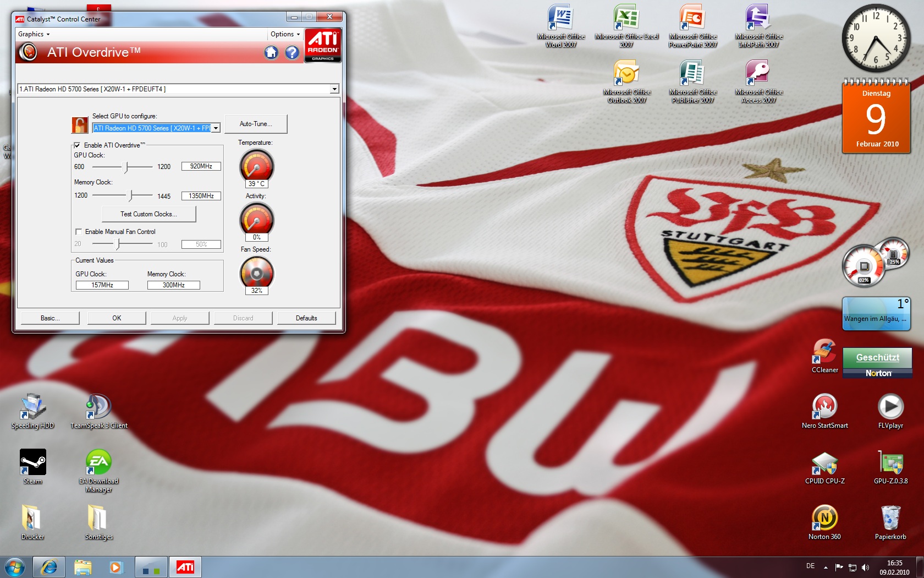924x578 pixels.
Task: Click the ATI Catalyst taskbar button
Action: pyautogui.click(x=185, y=567)
